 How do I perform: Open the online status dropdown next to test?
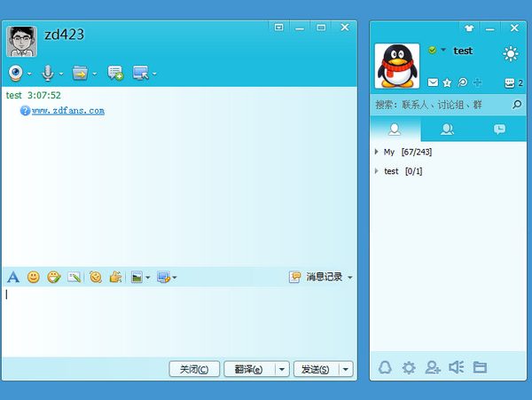click(x=442, y=51)
